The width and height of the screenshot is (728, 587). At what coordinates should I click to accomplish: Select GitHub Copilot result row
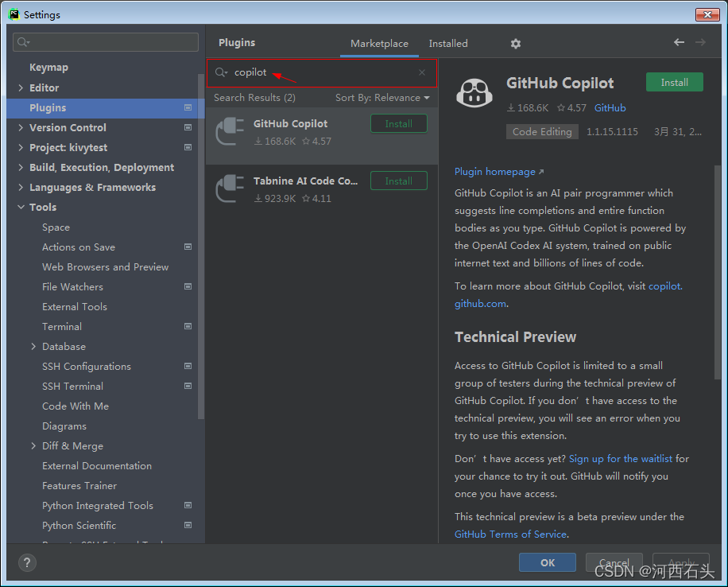point(322,136)
